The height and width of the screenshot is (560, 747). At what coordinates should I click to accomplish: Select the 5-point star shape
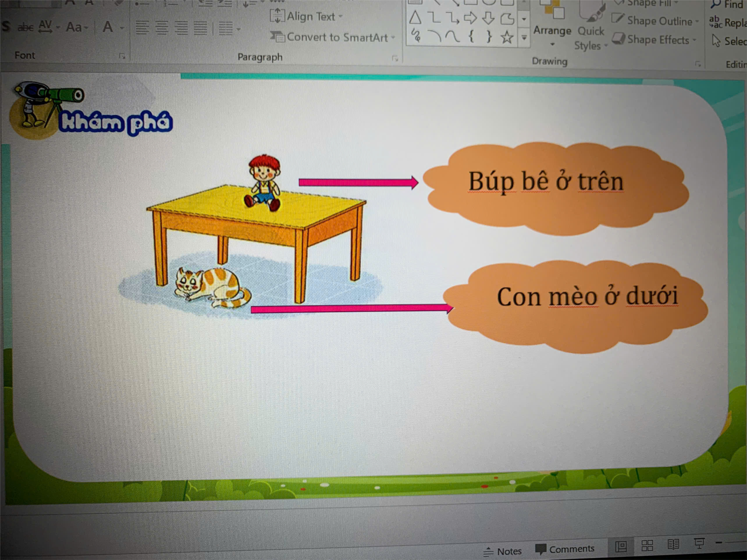(x=506, y=37)
